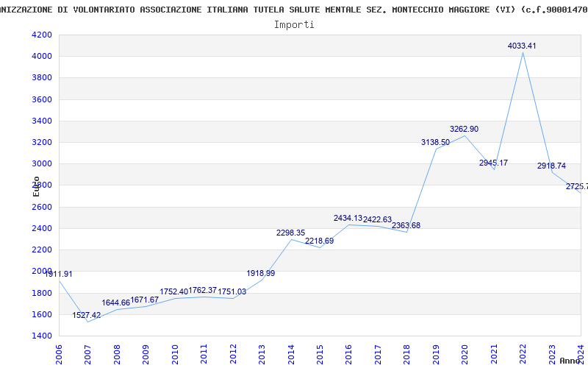Click the 2200 y-axis tick label
The width and height of the screenshot is (588, 368).
click(42, 250)
